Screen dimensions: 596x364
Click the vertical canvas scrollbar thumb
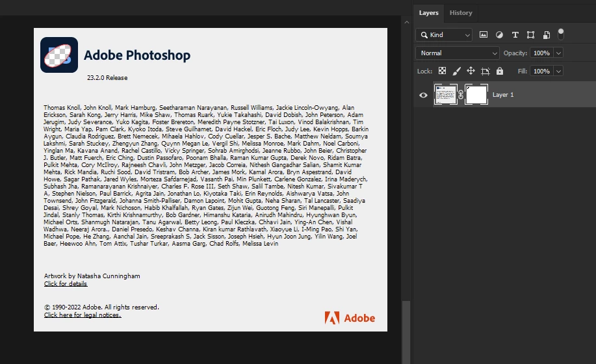pos(406,332)
